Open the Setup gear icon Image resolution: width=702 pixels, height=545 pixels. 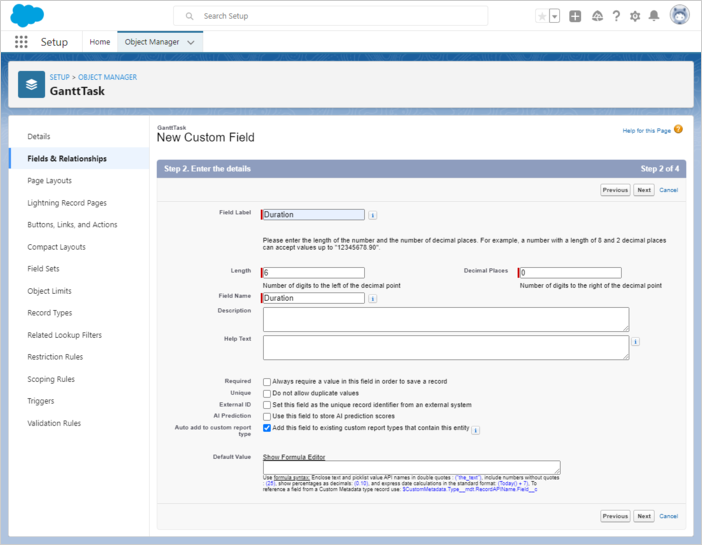point(635,16)
